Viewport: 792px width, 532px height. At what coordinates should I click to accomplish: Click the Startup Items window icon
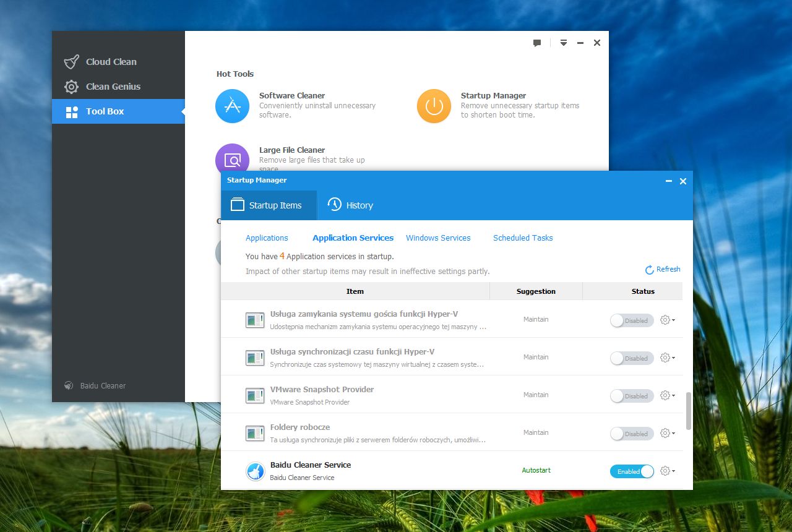click(238, 205)
